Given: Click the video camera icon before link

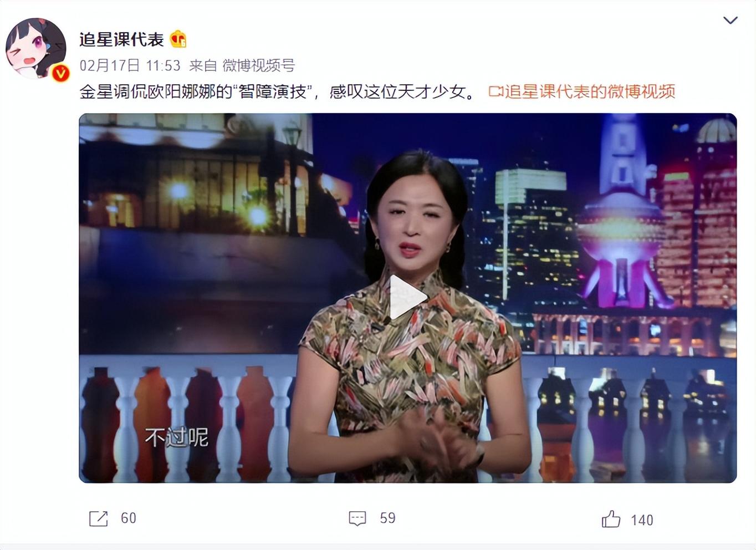Looking at the screenshot, I should 496,91.
